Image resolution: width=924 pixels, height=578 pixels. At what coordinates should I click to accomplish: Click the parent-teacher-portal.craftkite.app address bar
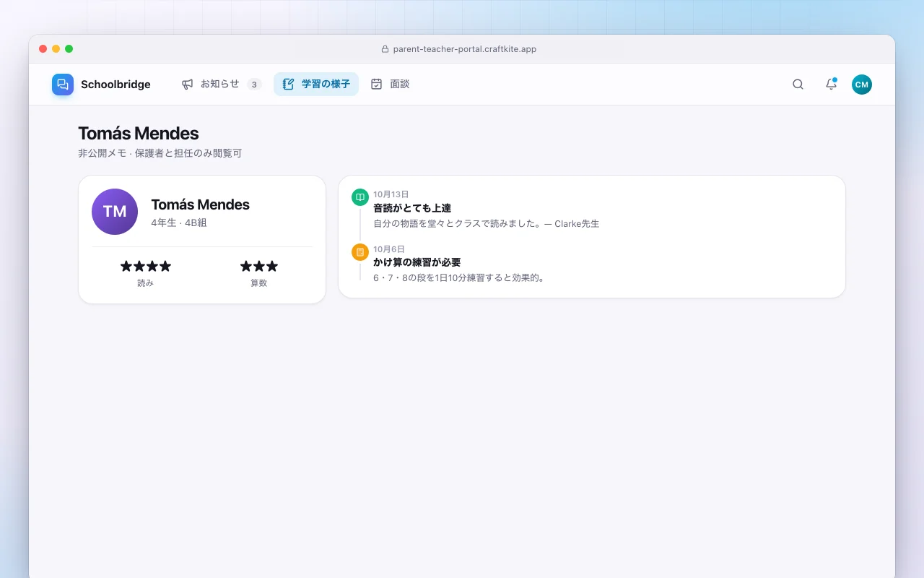point(459,49)
